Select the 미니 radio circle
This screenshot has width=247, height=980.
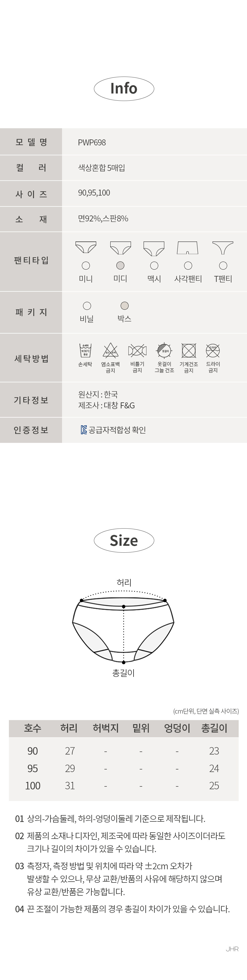click(86, 266)
